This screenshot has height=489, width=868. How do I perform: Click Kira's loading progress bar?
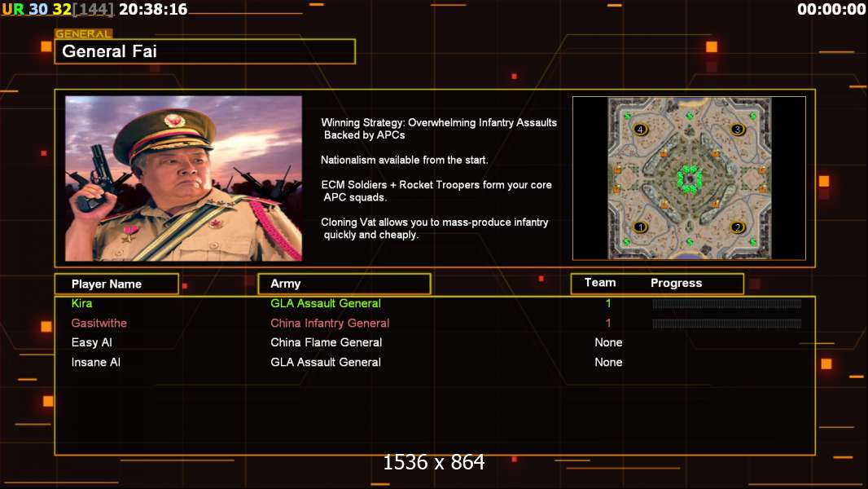click(727, 303)
